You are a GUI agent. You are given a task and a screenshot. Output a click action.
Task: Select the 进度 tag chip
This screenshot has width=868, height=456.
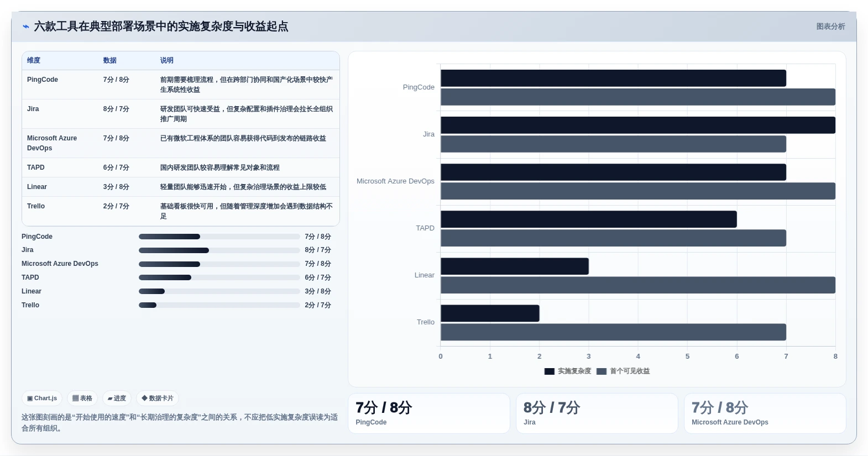coord(117,398)
